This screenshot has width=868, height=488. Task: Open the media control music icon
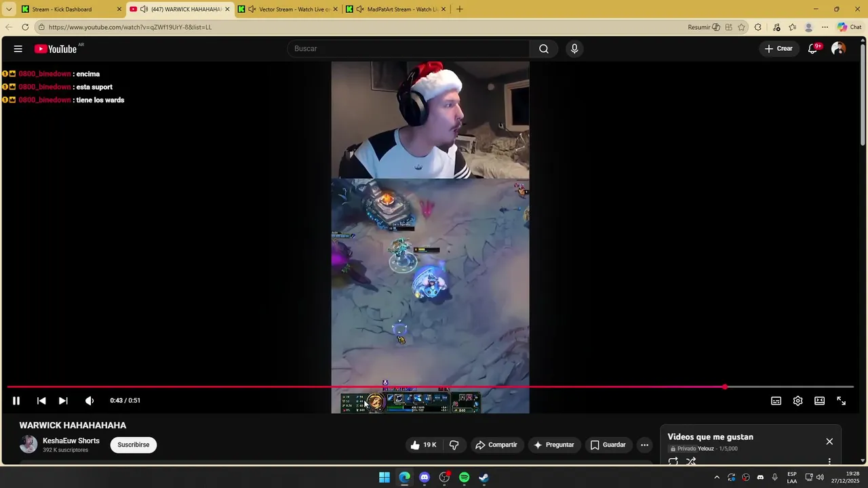[x=776, y=27]
